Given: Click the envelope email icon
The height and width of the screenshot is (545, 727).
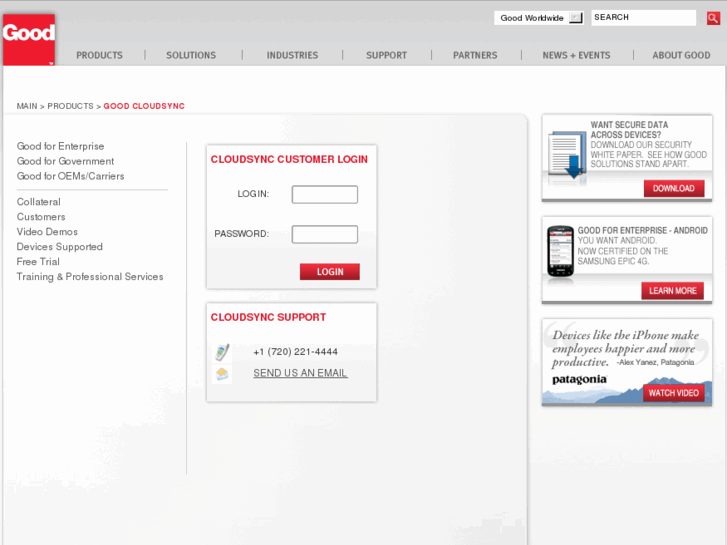Looking at the screenshot, I should point(222,374).
